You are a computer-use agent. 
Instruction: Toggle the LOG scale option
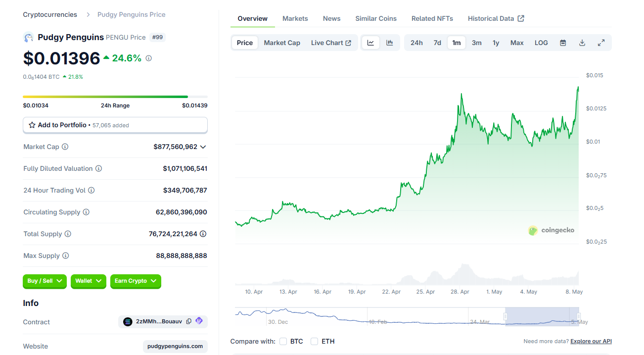pos(541,43)
